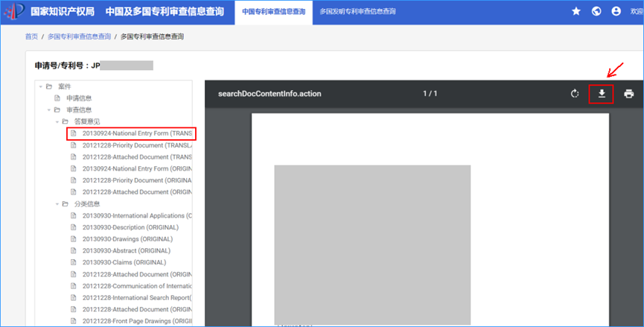The width and height of the screenshot is (644, 327).
Task: Click the 国家知识产权局 logo
Action: click(14, 11)
